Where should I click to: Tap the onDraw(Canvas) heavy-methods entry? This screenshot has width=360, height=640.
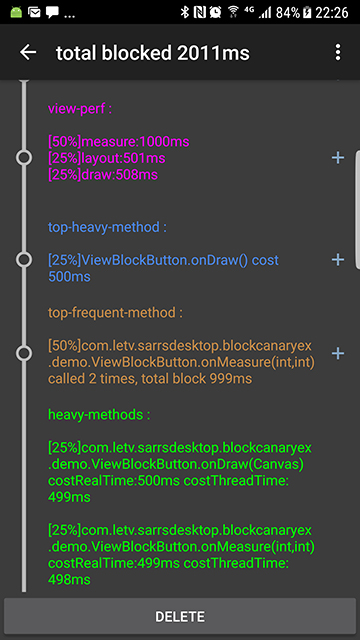point(180,473)
